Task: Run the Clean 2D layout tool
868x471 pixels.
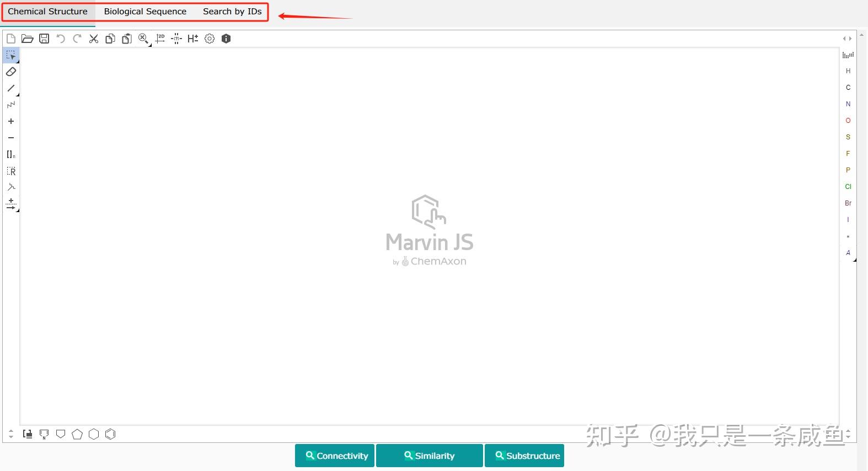Action: [160, 39]
